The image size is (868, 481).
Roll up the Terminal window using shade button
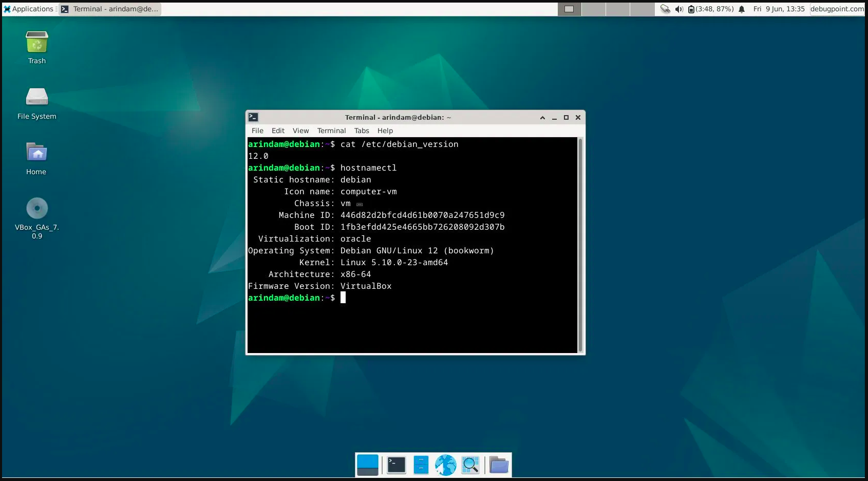542,118
